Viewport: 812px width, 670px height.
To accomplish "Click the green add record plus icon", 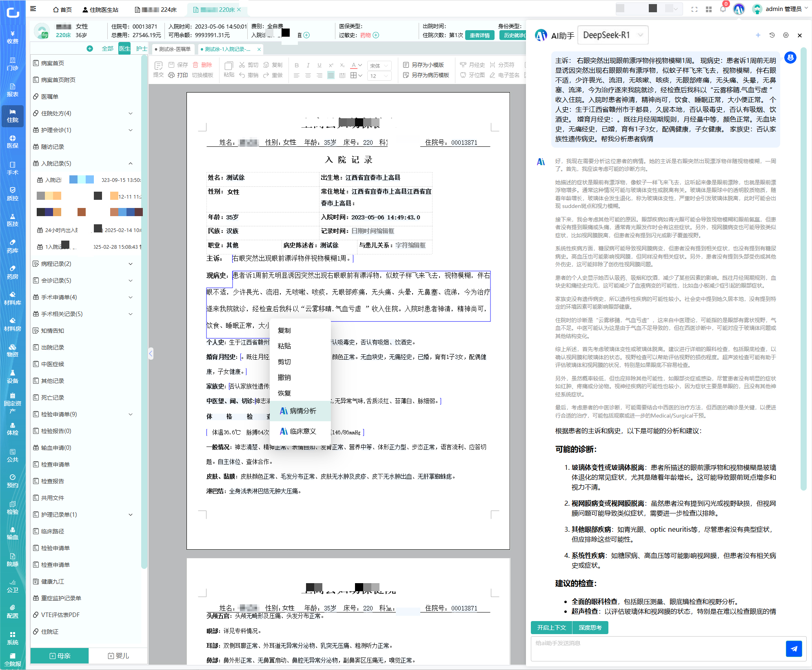I will click(90, 49).
